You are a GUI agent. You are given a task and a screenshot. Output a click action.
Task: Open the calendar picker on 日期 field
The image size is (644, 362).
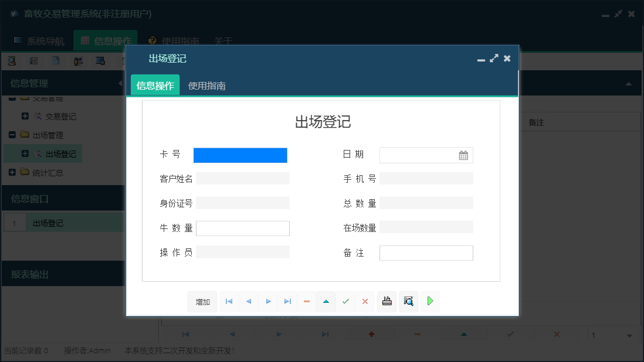(463, 155)
